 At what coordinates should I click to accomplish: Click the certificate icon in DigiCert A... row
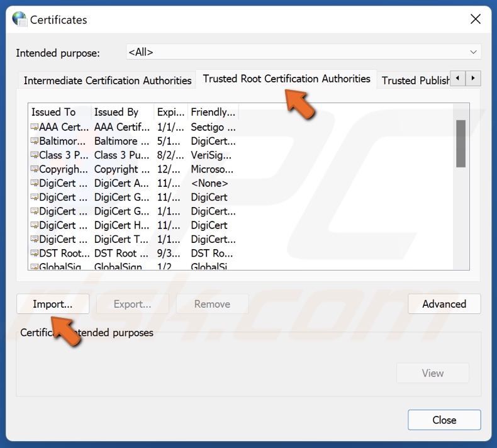point(34,183)
